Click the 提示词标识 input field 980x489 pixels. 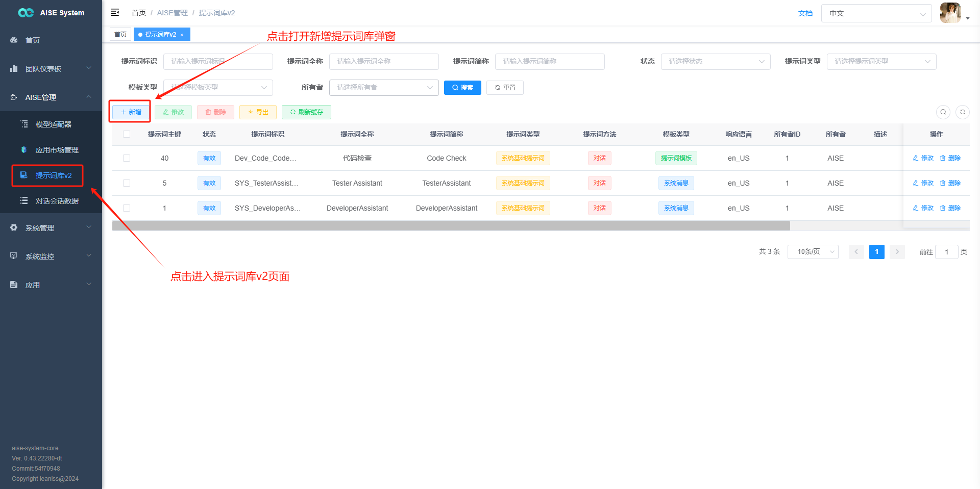point(218,62)
